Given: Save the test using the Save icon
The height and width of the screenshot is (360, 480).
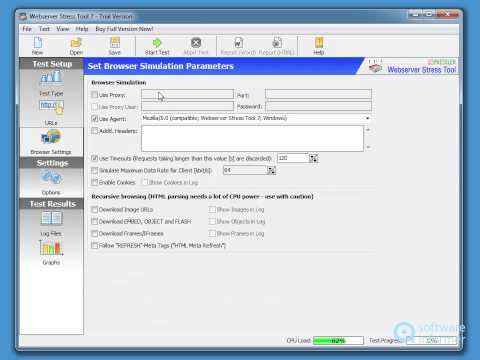Looking at the screenshot, I should click(x=115, y=46).
